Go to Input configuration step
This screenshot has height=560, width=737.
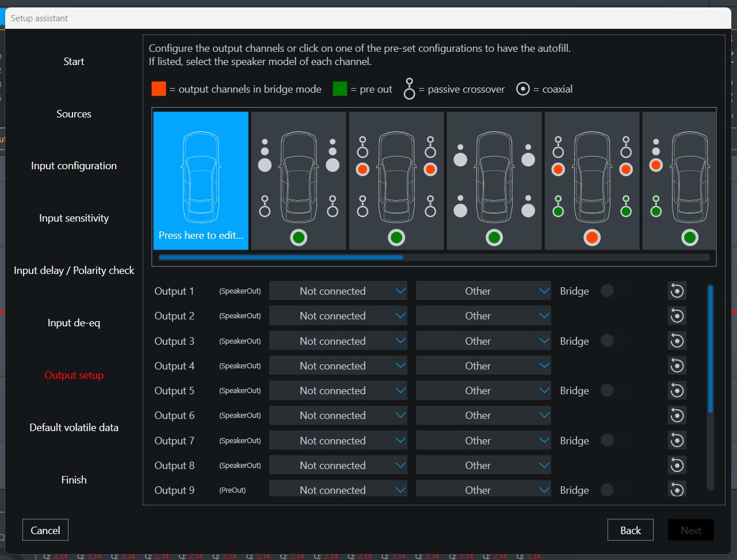[74, 166]
